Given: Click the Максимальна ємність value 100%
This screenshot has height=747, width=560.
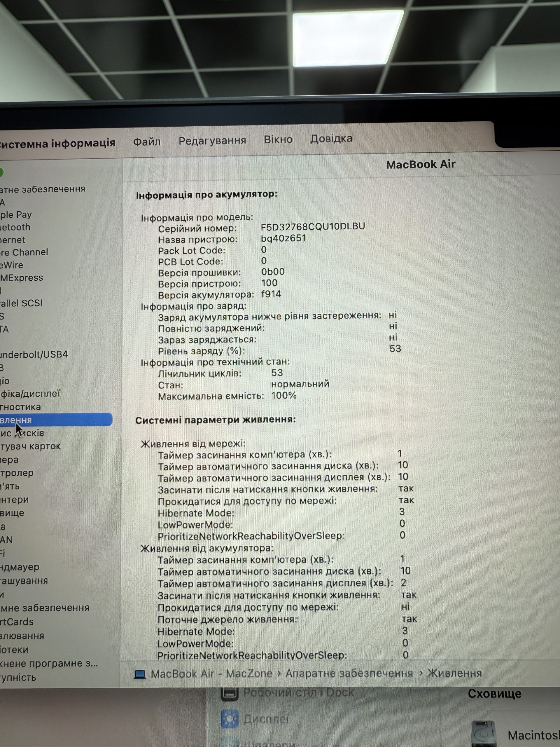Looking at the screenshot, I should 284,395.
